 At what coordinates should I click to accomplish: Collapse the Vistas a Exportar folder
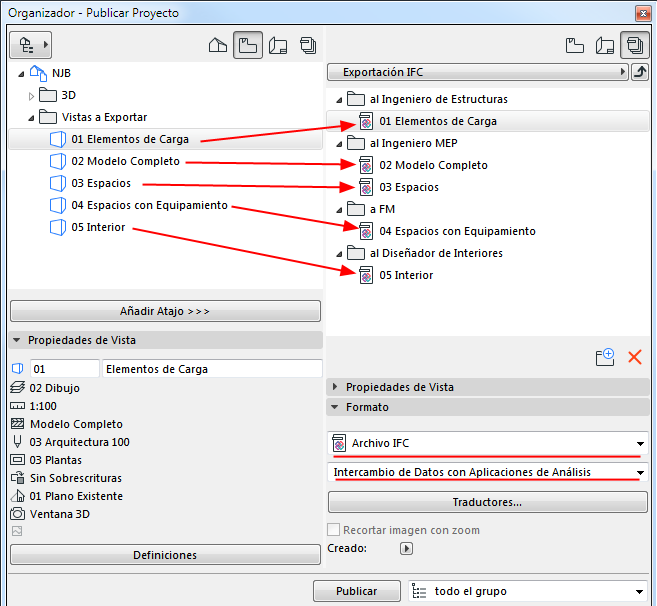31,118
